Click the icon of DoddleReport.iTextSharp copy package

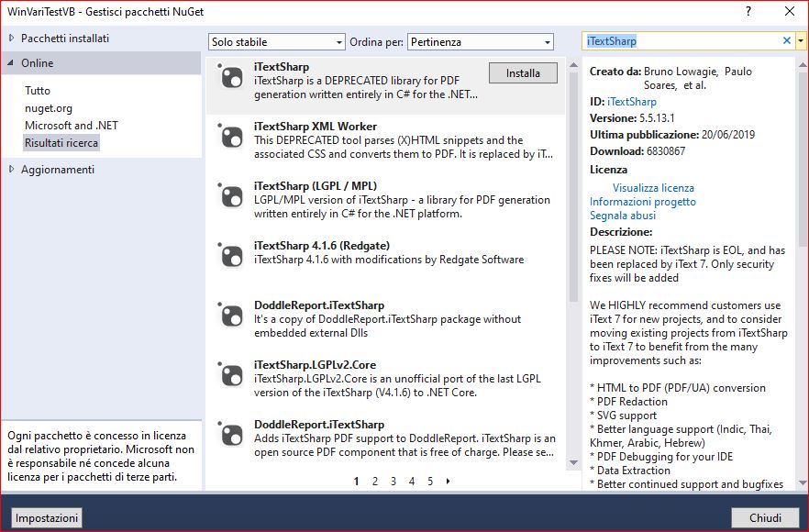231,316
